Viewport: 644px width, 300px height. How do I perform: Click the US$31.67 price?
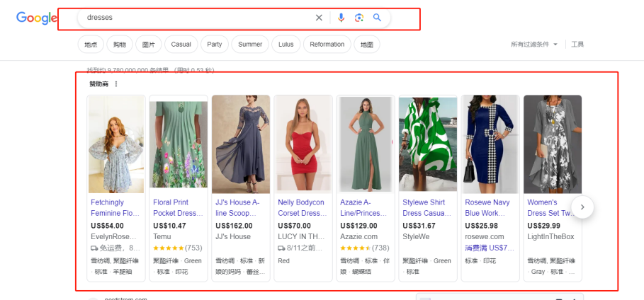click(419, 226)
